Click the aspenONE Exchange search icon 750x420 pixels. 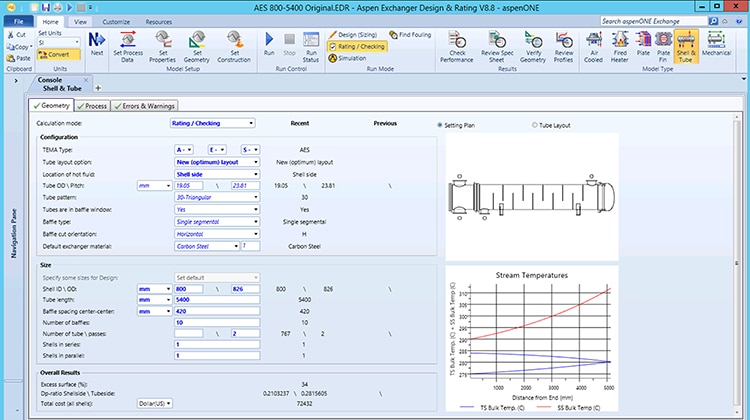(x=713, y=21)
